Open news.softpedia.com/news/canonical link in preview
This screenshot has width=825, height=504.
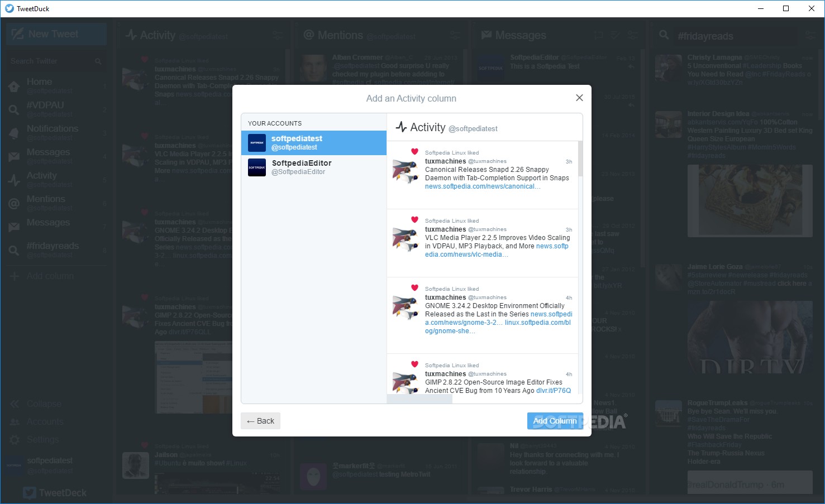[x=483, y=186]
